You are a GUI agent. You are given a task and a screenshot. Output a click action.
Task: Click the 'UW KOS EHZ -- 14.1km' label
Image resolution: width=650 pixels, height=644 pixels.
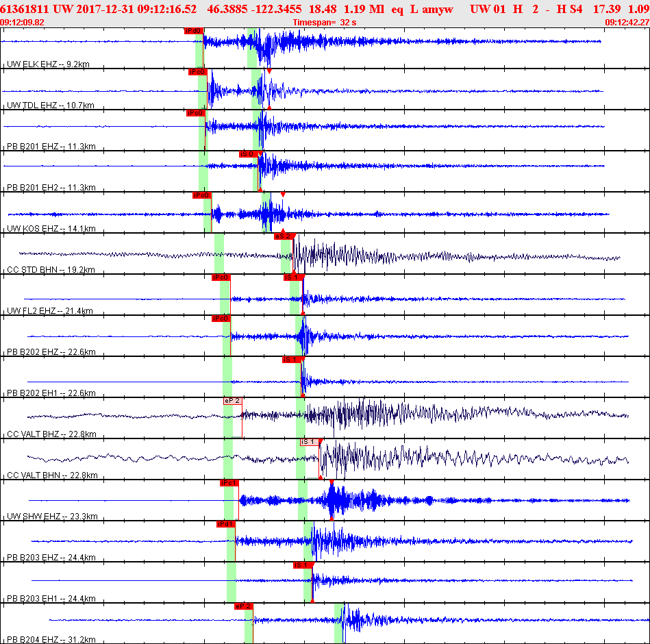click(51, 228)
